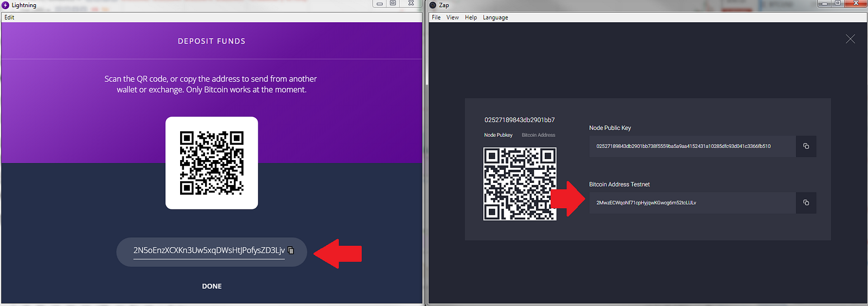Click the Bitcoin Address Testnet label
868x306 pixels.
click(x=619, y=184)
